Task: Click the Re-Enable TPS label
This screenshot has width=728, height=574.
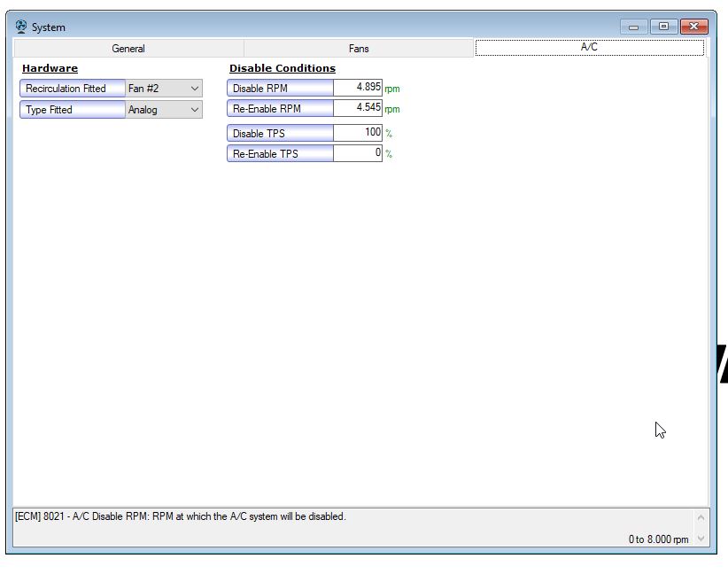Action: tap(280, 154)
